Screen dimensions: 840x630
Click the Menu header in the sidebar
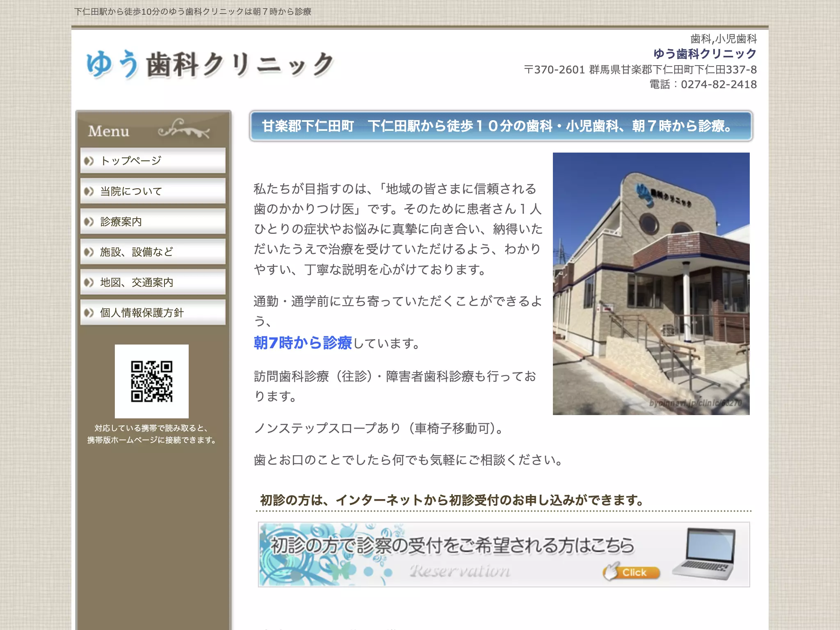coord(153,130)
